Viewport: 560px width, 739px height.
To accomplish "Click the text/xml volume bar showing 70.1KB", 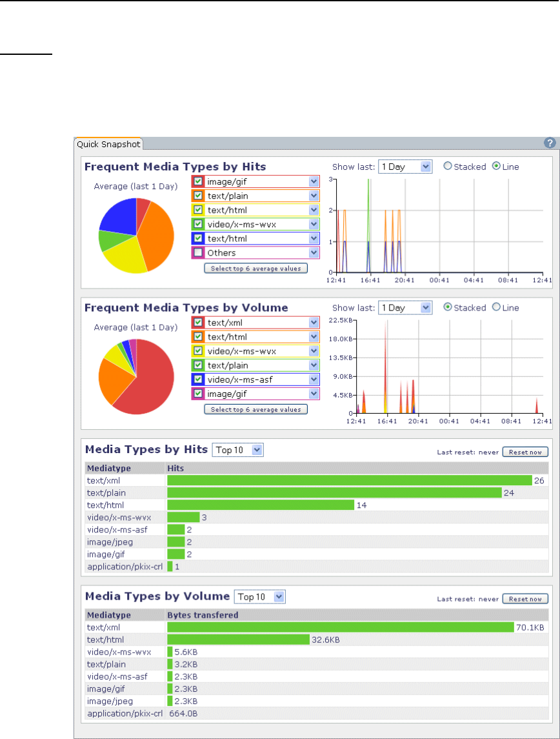I will 341,627.
